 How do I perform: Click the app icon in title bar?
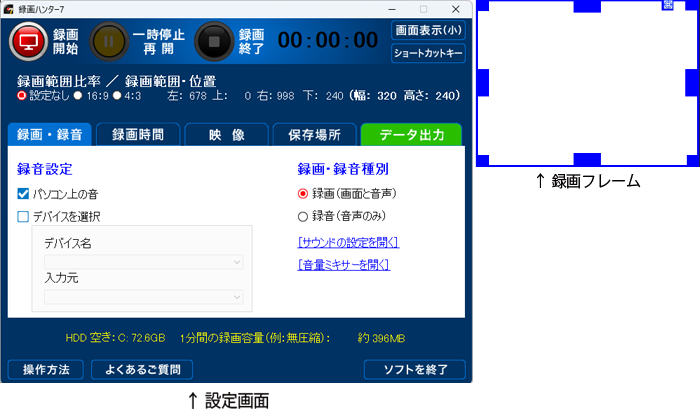pos(10,8)
